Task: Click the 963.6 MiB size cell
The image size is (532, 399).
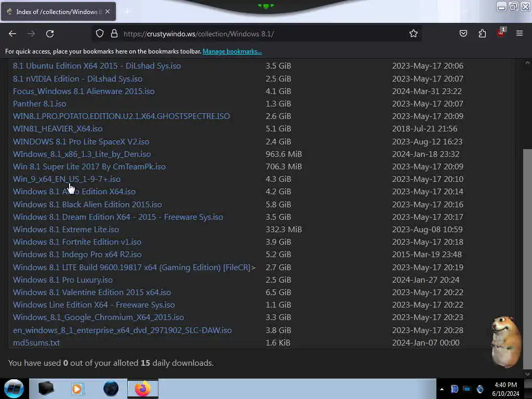Action: click(x=284, y=154)
